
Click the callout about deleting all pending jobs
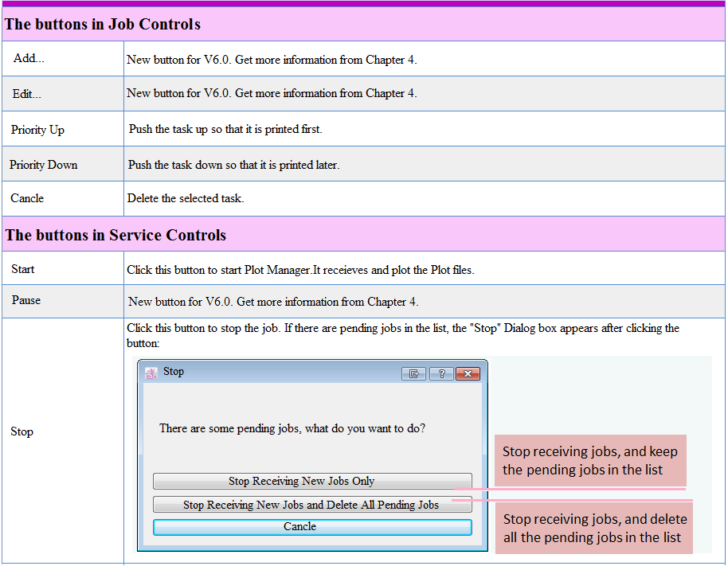tap(594, 529)
